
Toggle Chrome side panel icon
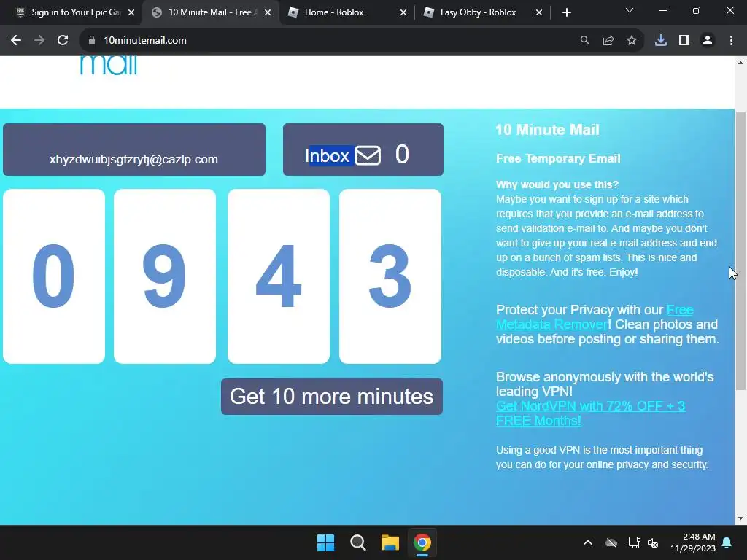tap(684, 41)
